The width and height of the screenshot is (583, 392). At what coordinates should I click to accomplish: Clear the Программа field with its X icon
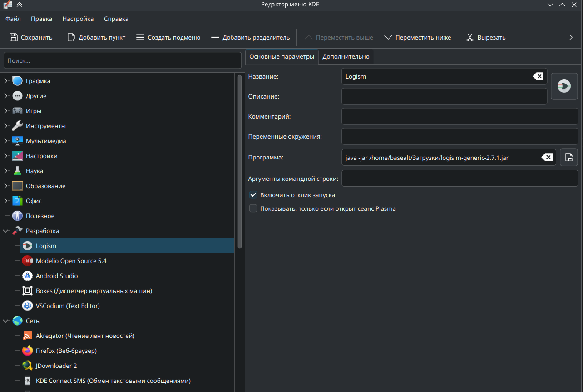(x=547, y=157)
